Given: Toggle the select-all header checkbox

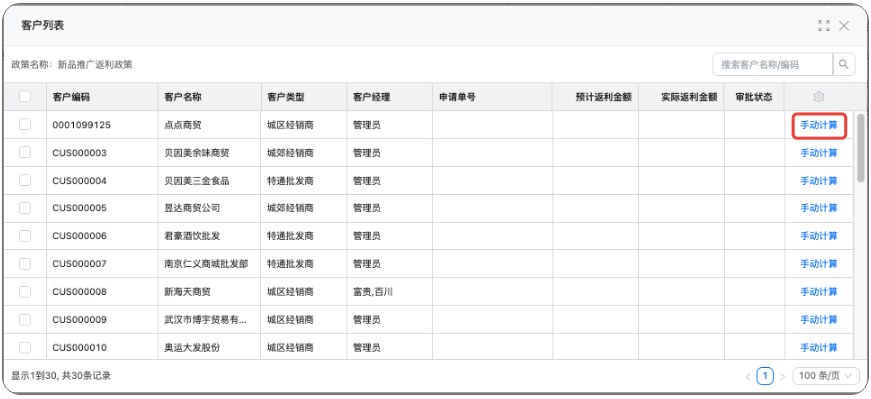Looking at the screenshot, I should click(25, 97).
